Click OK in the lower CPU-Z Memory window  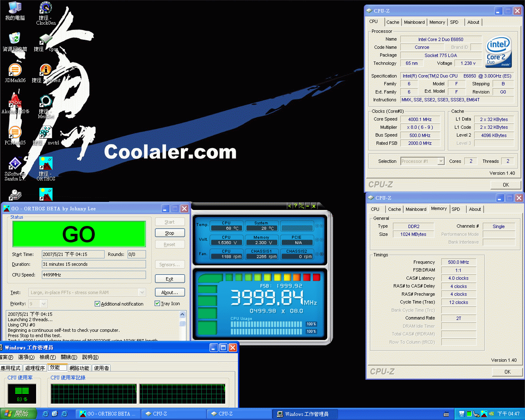(x=507, y=372)
